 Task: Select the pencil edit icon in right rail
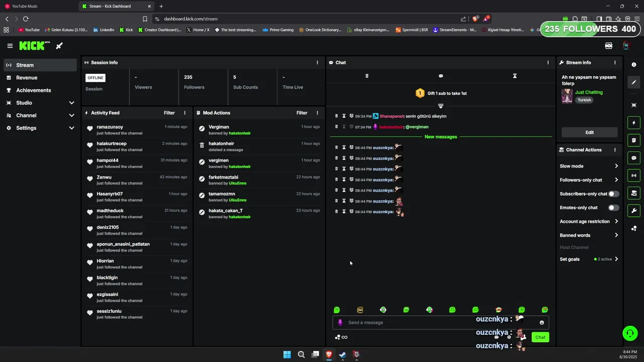tap(634, 82)
